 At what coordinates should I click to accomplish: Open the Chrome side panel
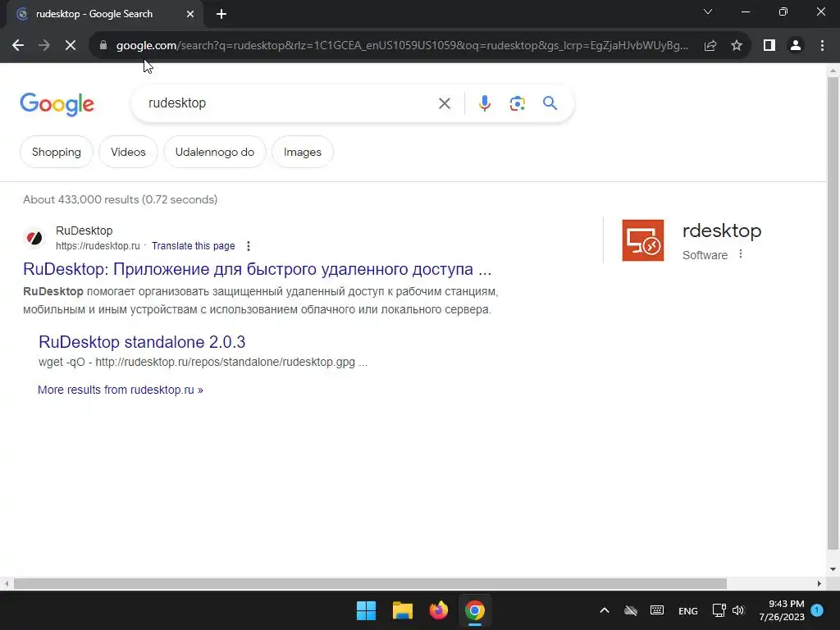click(x=769, y=46)
